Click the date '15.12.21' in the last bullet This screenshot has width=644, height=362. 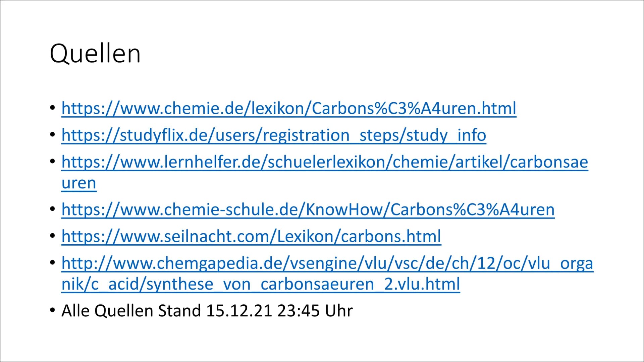click(239, 311)
